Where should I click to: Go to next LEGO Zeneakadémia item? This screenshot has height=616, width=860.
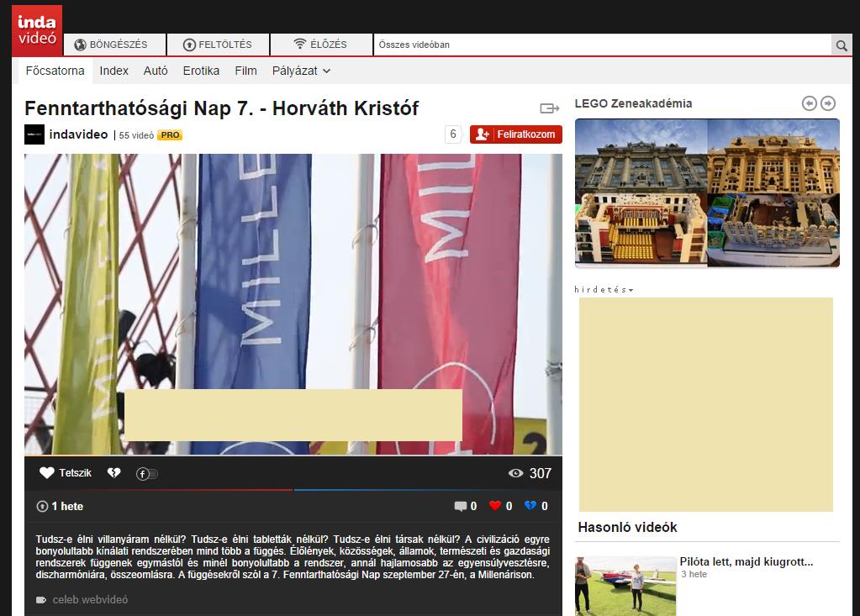tap(828, 103)
